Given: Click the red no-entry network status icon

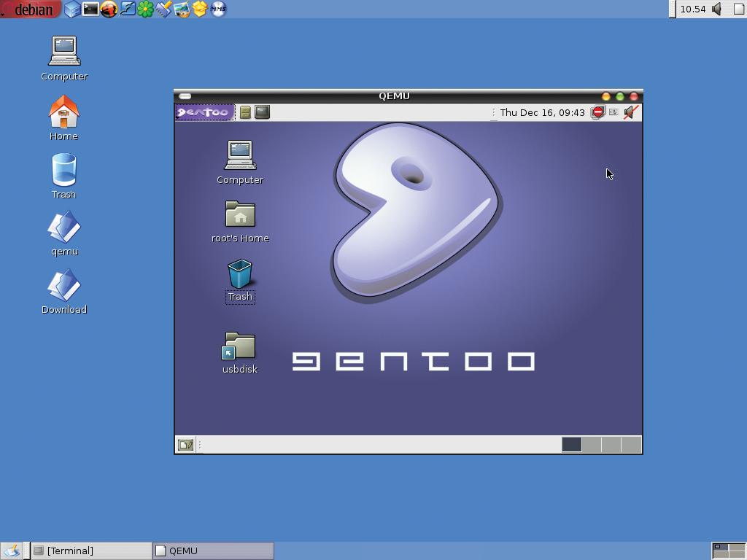Looking at the screenshot, I should coord(597,112).
